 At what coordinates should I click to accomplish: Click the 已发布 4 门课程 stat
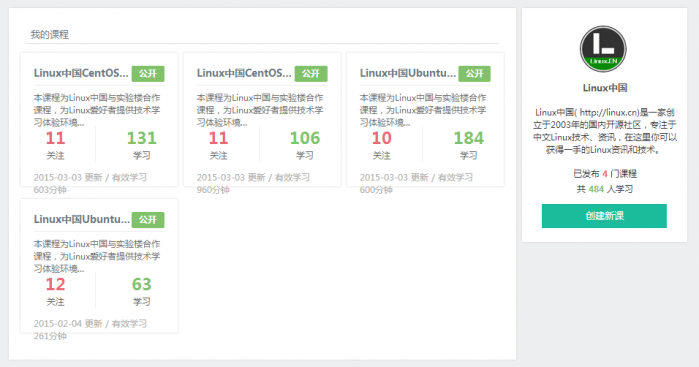pyautogui.click(x=604, y=173)
